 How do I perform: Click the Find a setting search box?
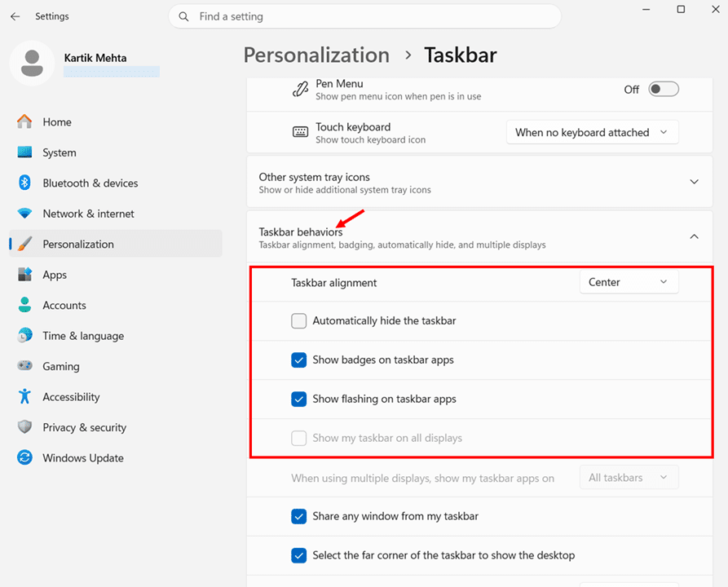click(364, 16)
